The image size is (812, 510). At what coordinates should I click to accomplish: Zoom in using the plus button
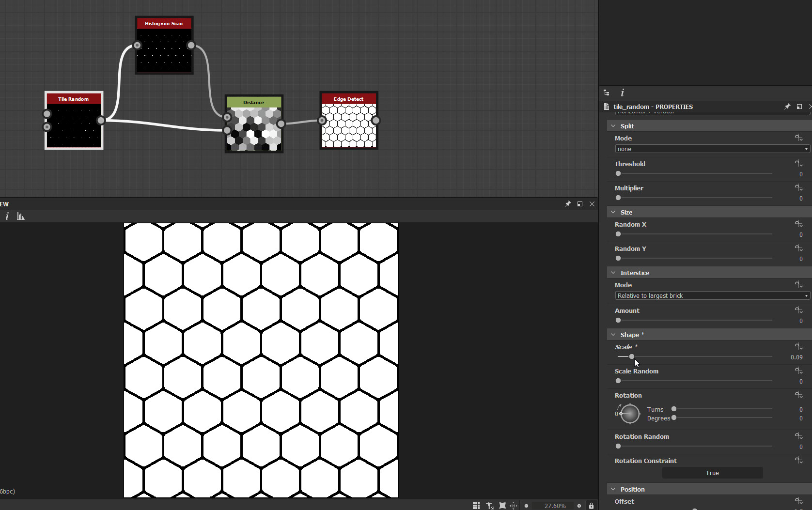tap(579, 505)
